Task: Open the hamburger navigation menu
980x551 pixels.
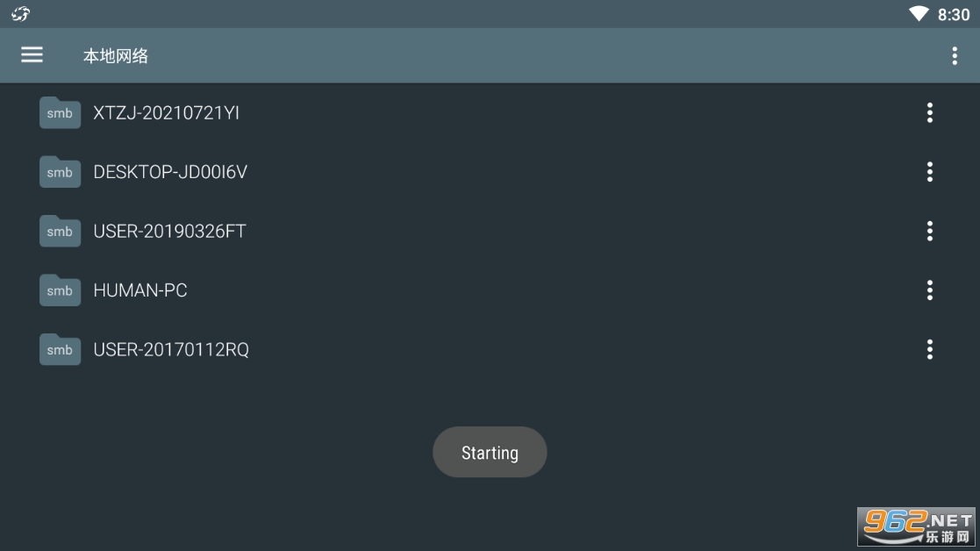Action: click(32, 55)
